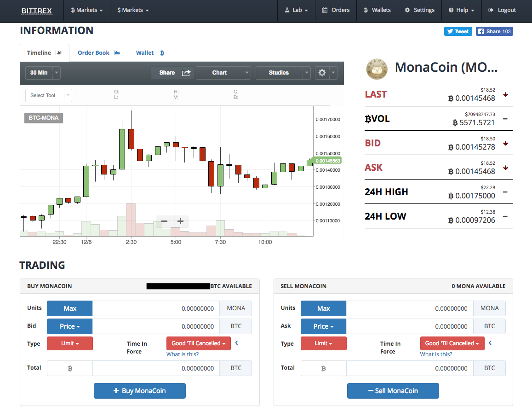Screen dimensions: 532x412
Task: Click the bitcoin icon on the Wallet tab
Action: 162,52
